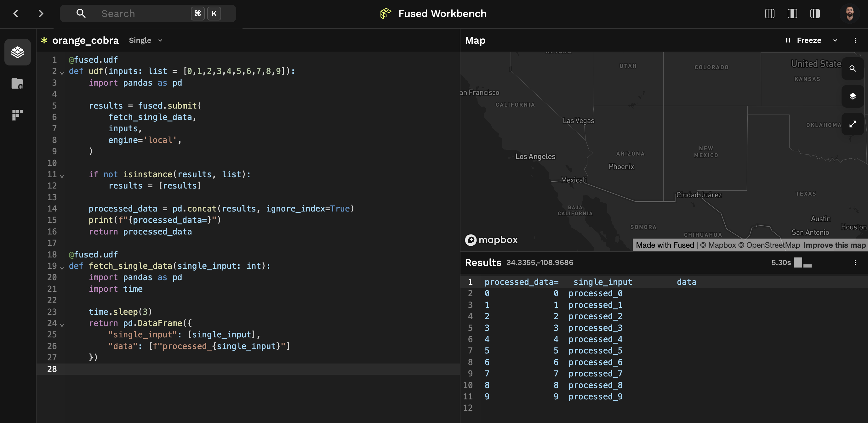The image size is (868, 423).
Task: Click the single_input column header
Action: tap(603, 282)
